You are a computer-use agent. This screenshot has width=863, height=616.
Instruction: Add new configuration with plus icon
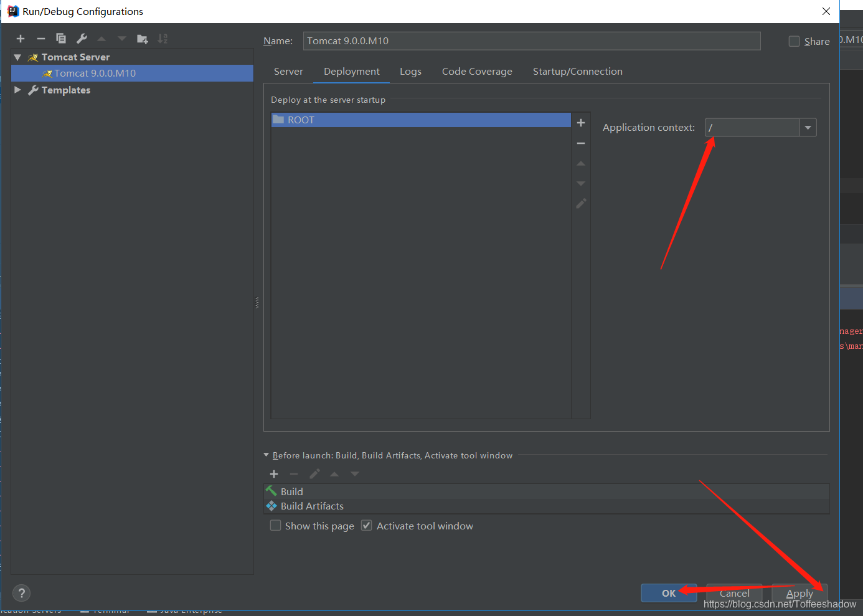(x=21, y=39)
